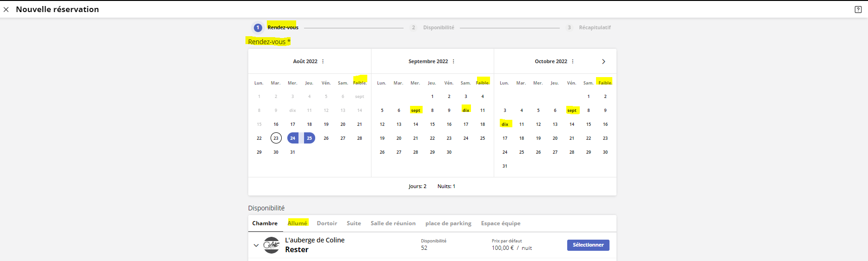Select August 25 end date

click(310, 138)
